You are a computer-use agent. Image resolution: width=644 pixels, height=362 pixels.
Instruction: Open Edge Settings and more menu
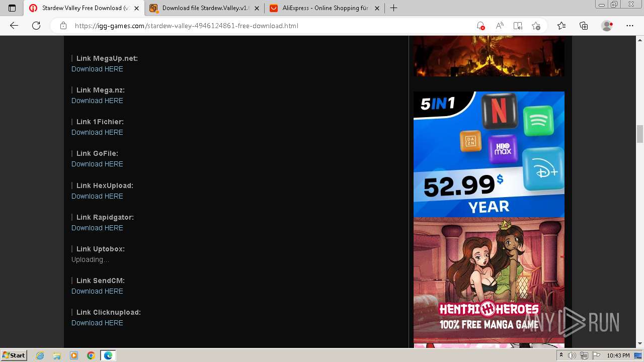630,26
